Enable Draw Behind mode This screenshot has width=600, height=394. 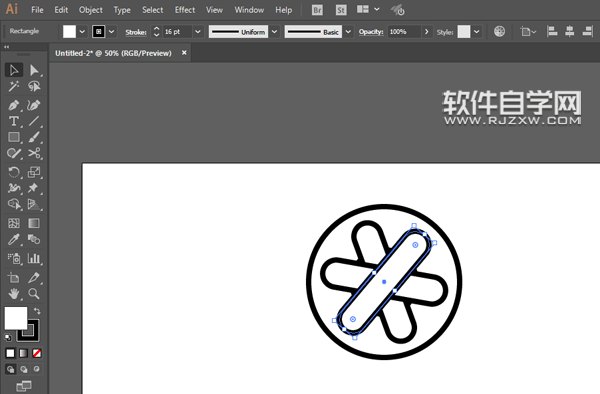(24, 369)
